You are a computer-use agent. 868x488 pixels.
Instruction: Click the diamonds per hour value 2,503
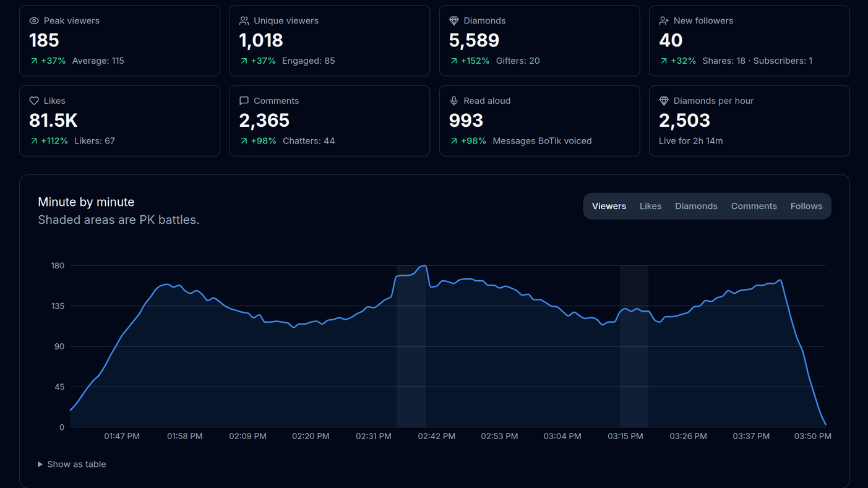click(684, 121)
